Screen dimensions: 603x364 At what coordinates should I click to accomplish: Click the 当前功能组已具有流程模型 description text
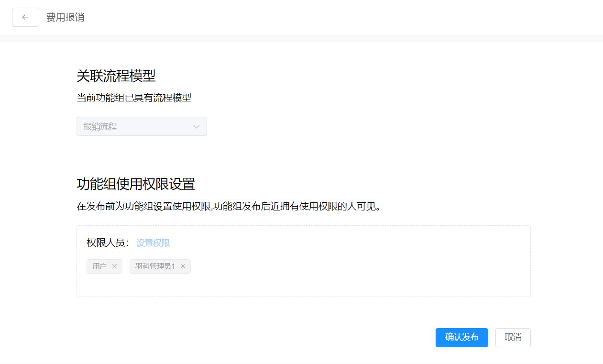pos(134,98)
